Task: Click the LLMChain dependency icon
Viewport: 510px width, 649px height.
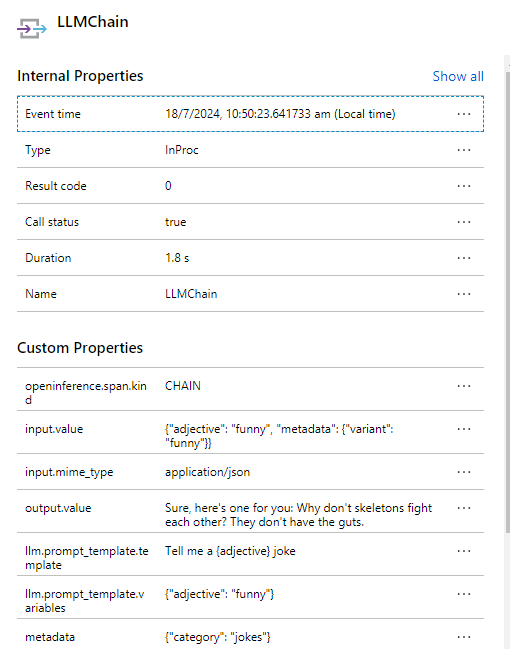Action: coord(32,29)
